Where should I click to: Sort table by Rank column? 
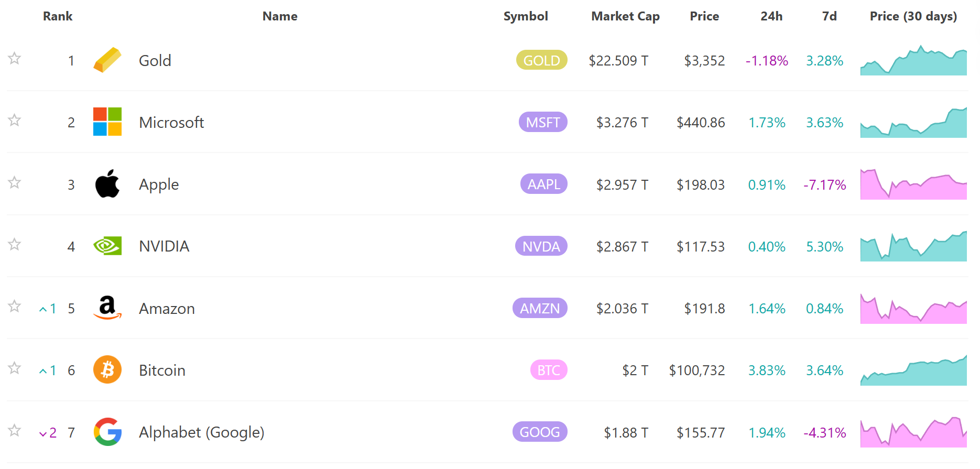pos(58,16)
